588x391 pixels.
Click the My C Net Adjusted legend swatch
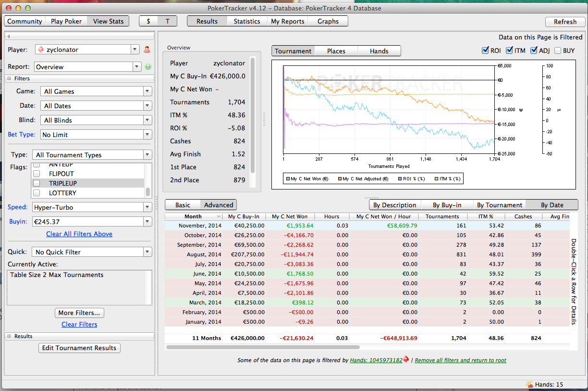tap(339, 179)
